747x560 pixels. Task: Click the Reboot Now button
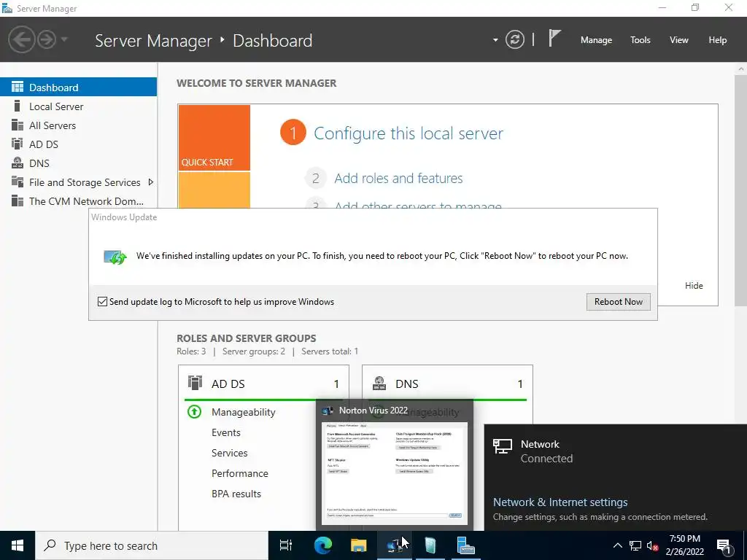click(x=619, y=301)
